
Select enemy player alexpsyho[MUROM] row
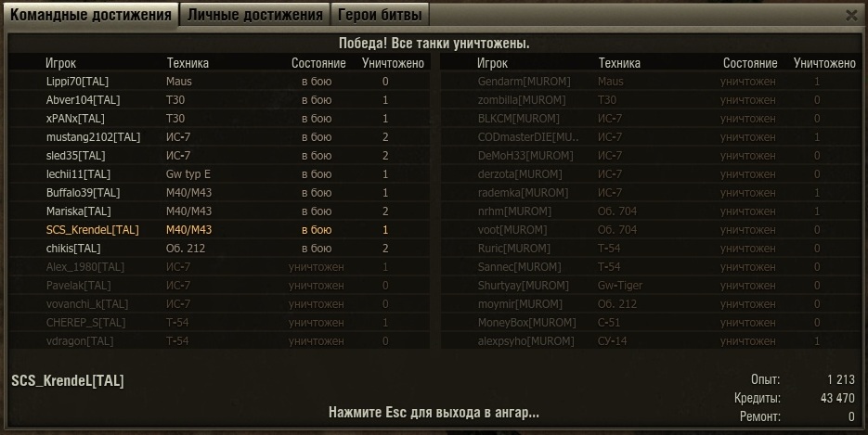(651, 341)
